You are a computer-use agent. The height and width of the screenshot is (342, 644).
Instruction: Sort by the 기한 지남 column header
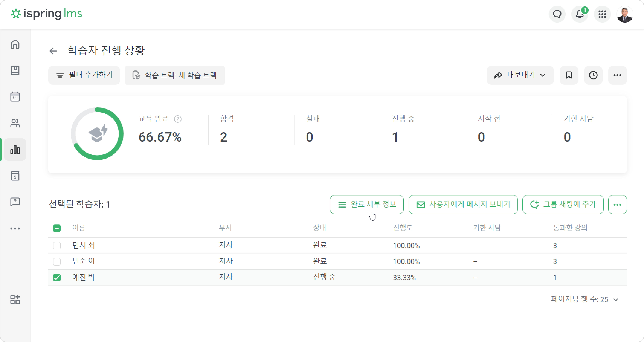click(x=487, y=228)
